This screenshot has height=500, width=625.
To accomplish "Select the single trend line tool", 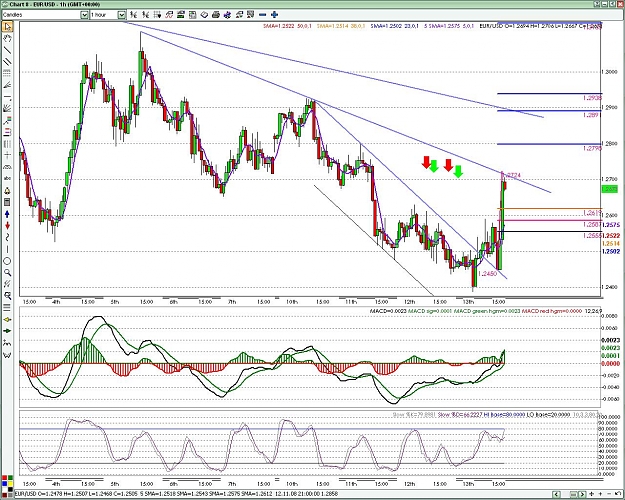I will click(7, 50).
